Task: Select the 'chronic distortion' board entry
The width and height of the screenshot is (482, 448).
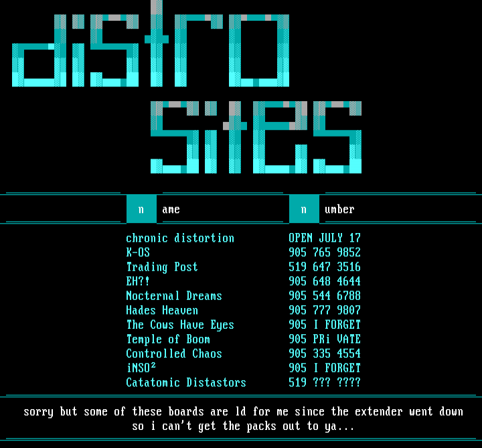Action: tap(180, 238)
